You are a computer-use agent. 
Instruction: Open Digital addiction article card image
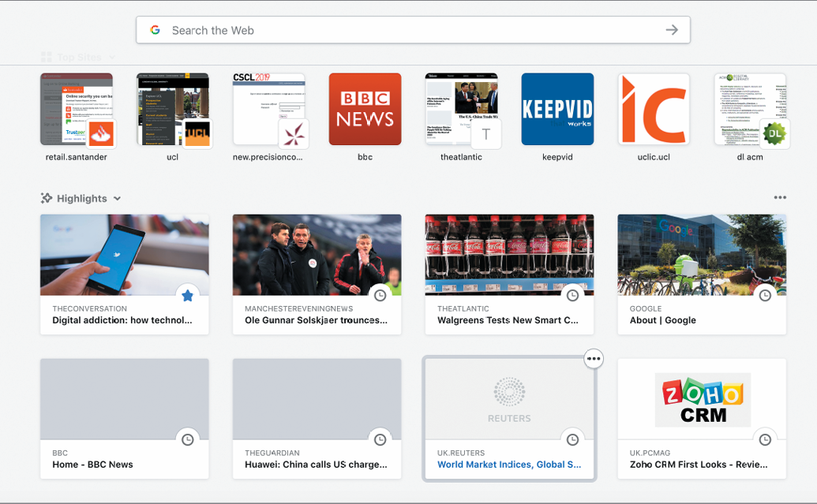[125, 255]
